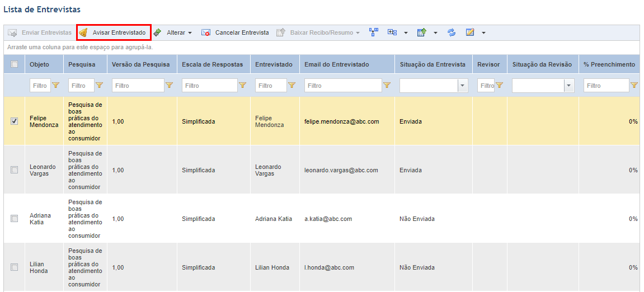The height and width of the screenshot is (292, 644).
Task: Click Enviada status in Leonardo Vargas row
Action: (x=411, y=170)
